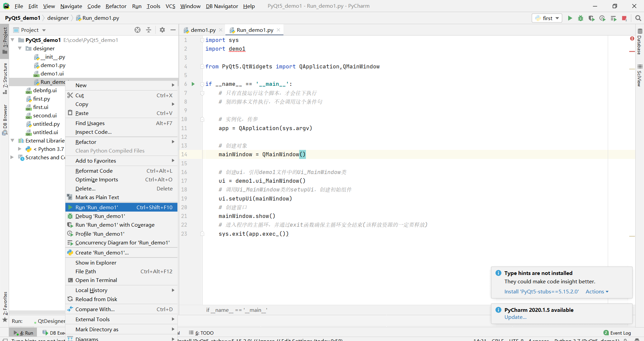644x341 pixels.
Task: Open the 6: TODO tool window tab
Action: [x=201, y=333]
